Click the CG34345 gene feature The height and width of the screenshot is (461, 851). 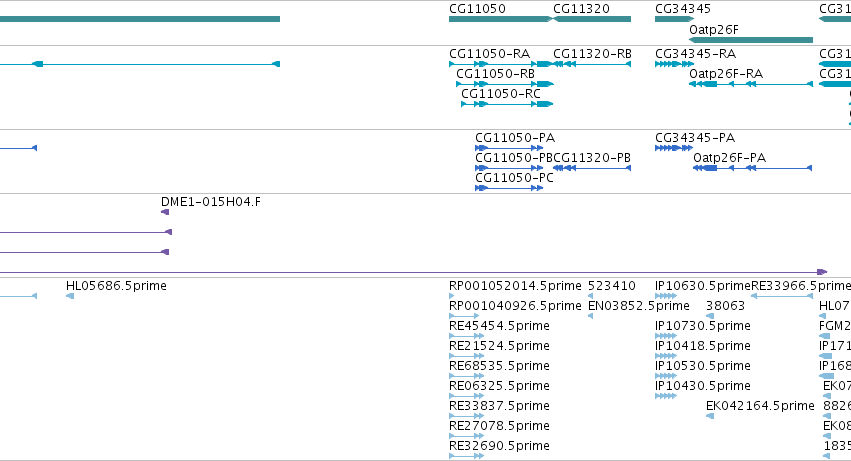click(675, 19)
